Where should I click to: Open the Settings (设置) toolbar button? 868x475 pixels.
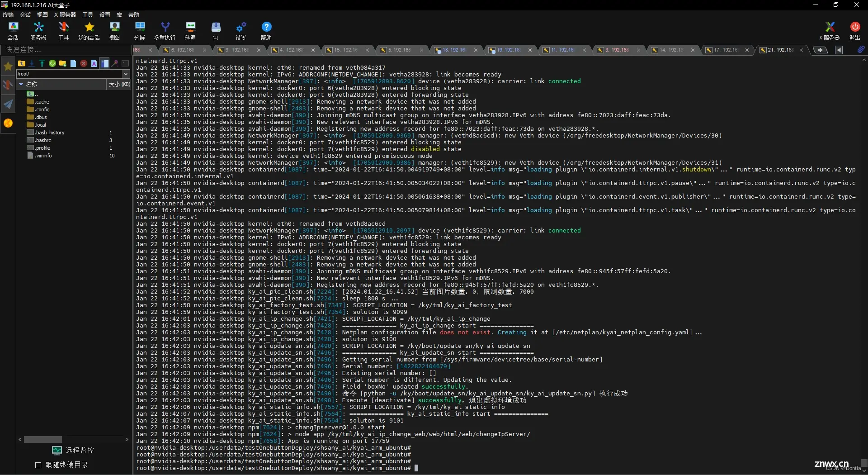pyautogui.click(x=241, y=31)
